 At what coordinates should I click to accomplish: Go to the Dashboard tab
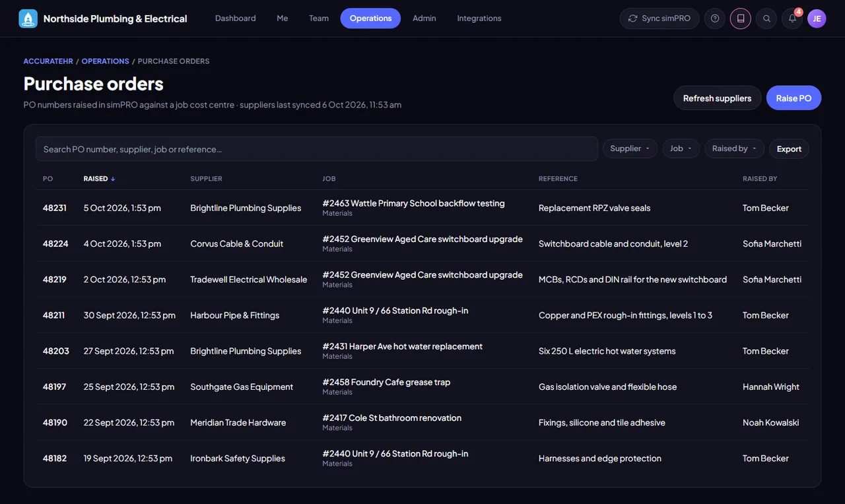pos(236,18)
